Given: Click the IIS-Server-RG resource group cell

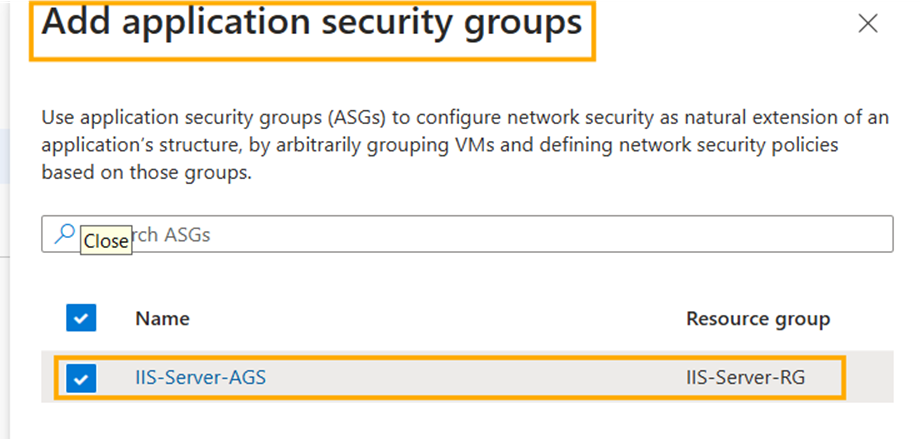Looking at the screenshot, I should pyautogui.click(x=745, y=378).
